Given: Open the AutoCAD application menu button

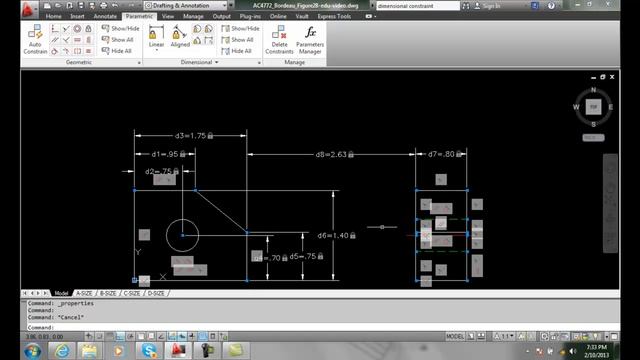Looking at the screenshot, I should [x=29, y=9].
